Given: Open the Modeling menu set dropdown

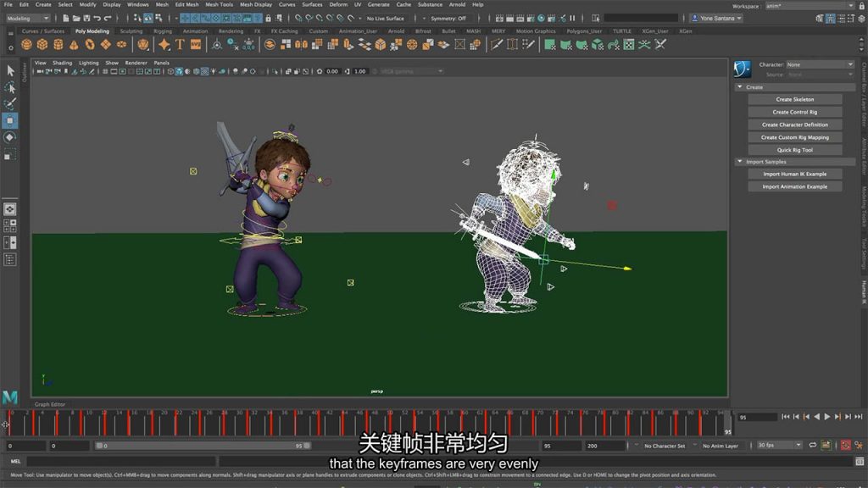Looking at the screenshot, I should coord(28,19).
